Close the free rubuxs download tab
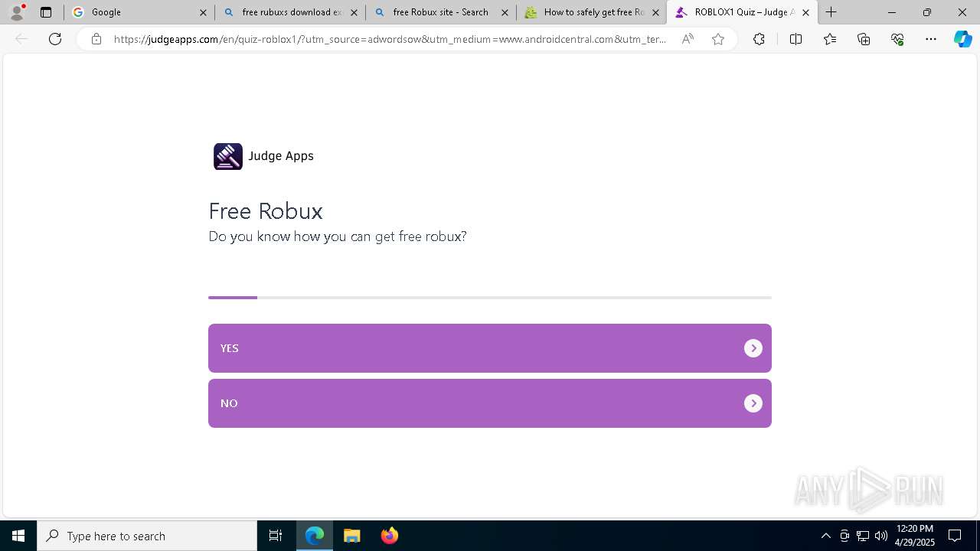 pos(354,12)
